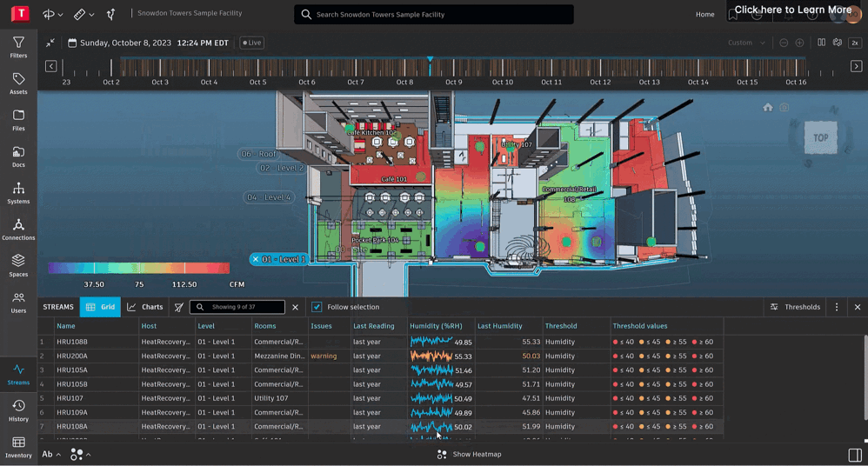868x466 pixels.
Task: Open the Custom time range dropdown
Action: click(x=746, y=43)
